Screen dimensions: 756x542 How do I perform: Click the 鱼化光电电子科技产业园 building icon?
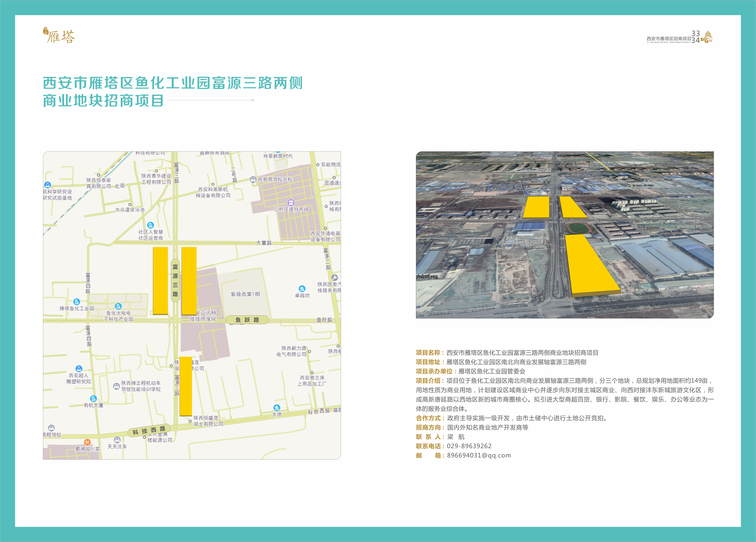(118, 306)
